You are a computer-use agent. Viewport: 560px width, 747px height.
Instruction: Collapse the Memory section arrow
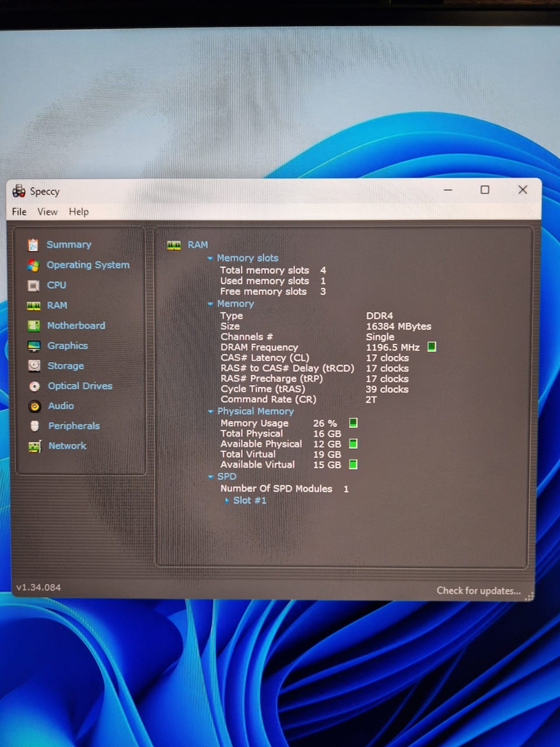pos(211,304)
